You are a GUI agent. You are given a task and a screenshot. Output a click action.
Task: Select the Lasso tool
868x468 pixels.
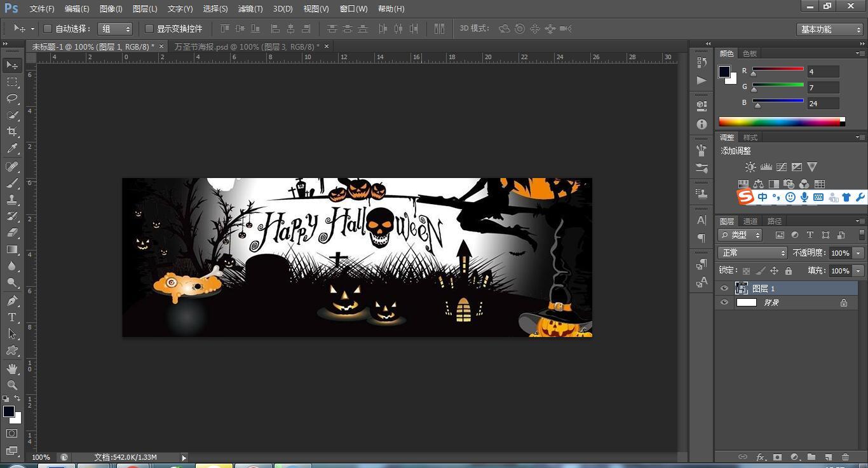pyautogui.click(x=12, y=98)
